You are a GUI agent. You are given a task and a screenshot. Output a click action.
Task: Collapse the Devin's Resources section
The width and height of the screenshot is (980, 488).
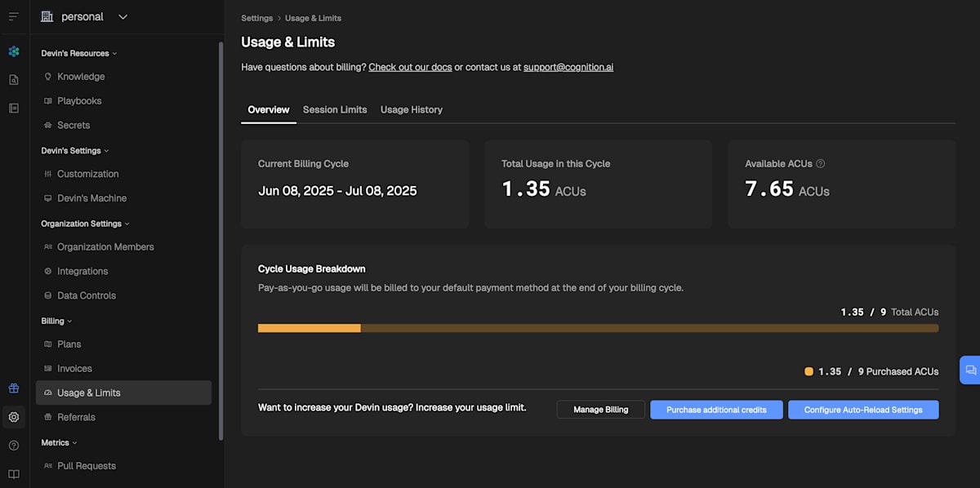point(79,53)
